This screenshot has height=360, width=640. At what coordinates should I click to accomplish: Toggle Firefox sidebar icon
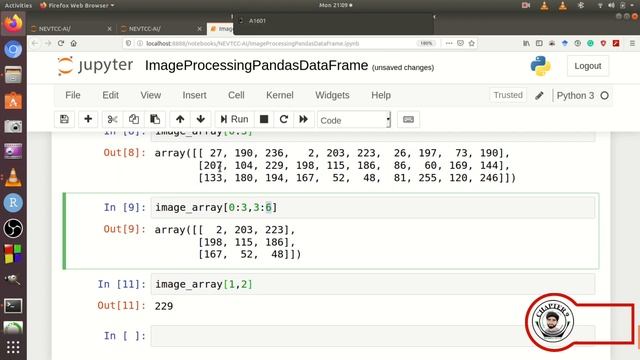tap(539, 43)
